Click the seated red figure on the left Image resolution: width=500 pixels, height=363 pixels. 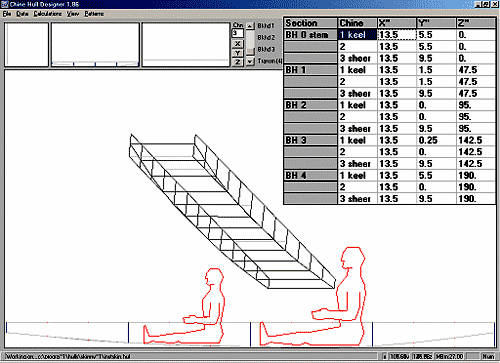[x=184, y=306]
